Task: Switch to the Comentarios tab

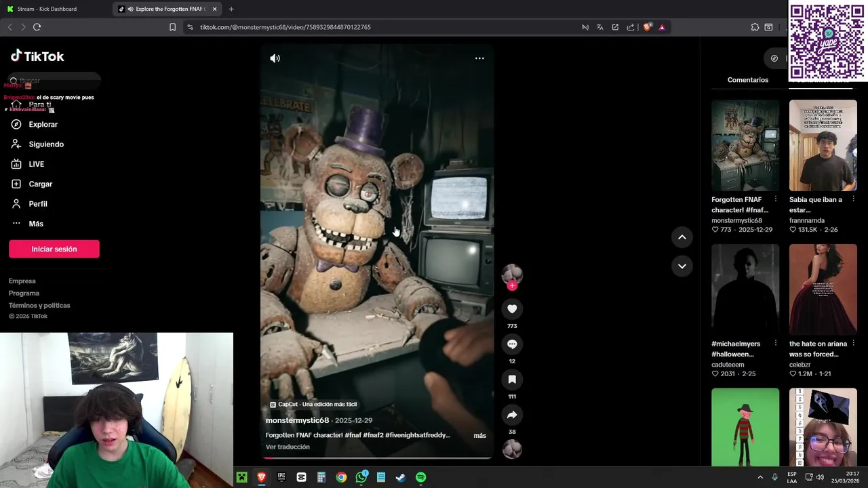Action: pos(748,80)
